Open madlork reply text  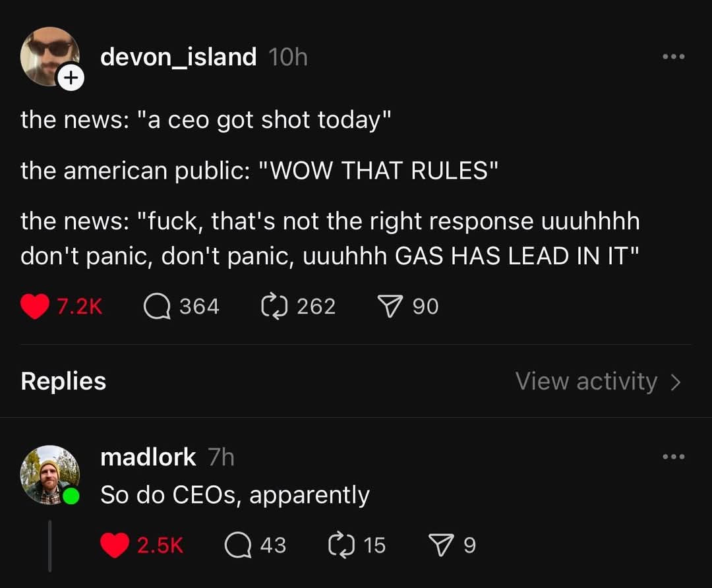point(235,494)
